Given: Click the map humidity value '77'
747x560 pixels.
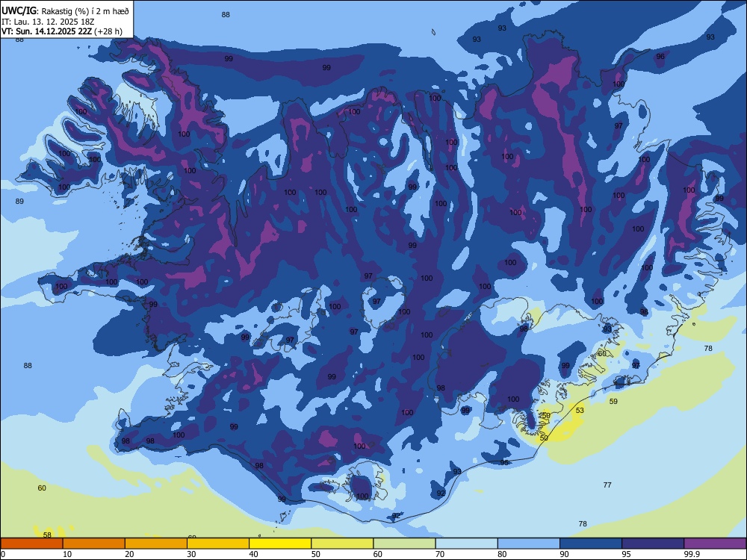Looking at the screenshot, I should pyautogui.click(x=607, y=485).
